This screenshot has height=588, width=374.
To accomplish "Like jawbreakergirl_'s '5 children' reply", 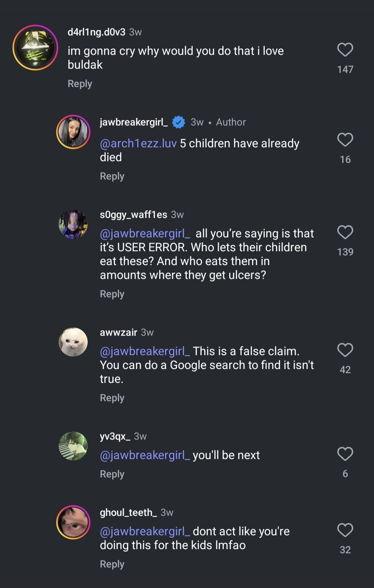I will 345,140.
